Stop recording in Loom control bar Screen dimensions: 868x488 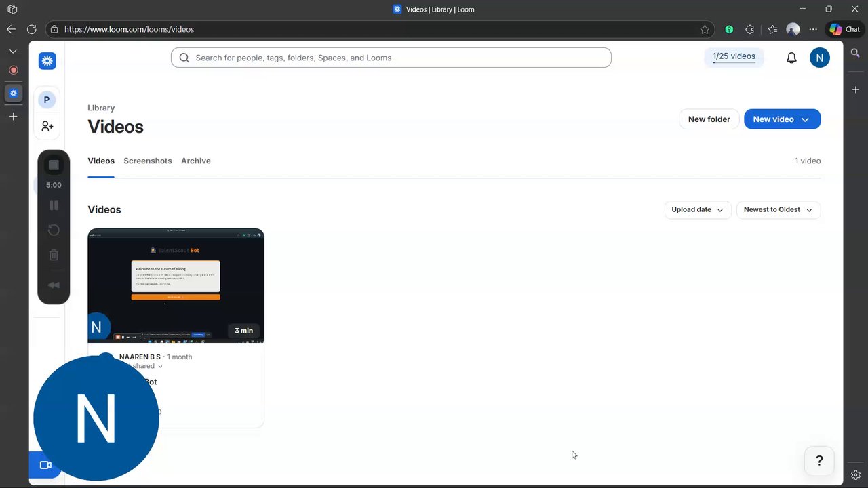click(54, 165)
